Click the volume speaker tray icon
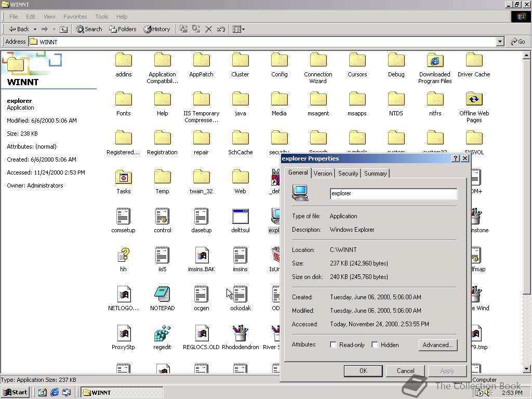 click(x=488, y=393)
